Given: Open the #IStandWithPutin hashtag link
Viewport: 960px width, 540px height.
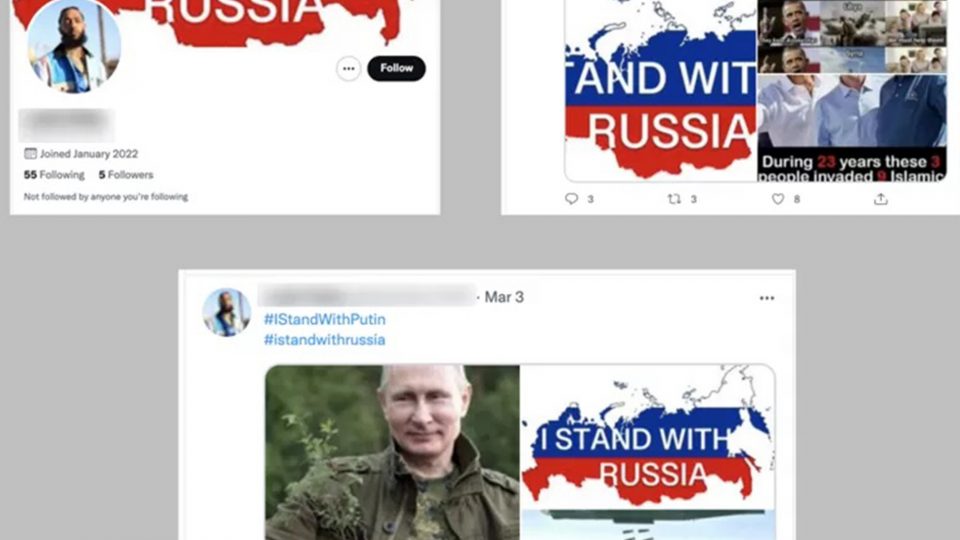Looking at the screenshot, I should (324, 319).
